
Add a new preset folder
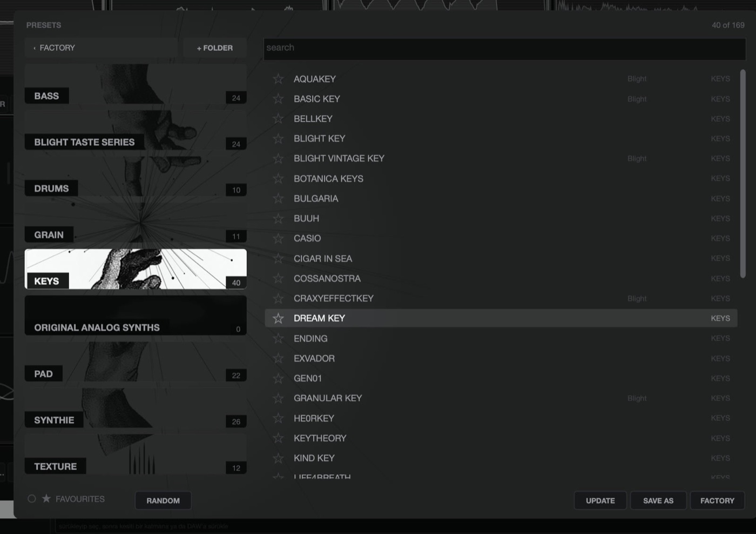(x=215, y=48)
